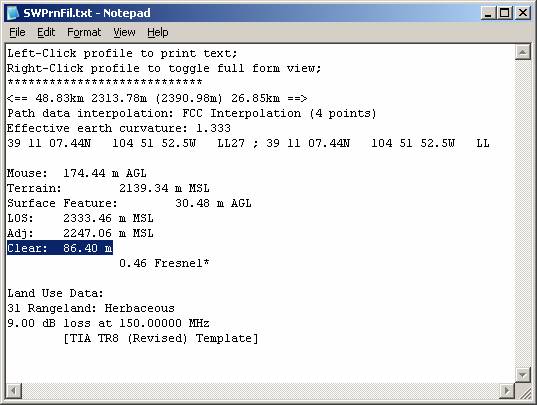Open the Format menu
This screenshot has height=405, width=537.
[84, 33]
